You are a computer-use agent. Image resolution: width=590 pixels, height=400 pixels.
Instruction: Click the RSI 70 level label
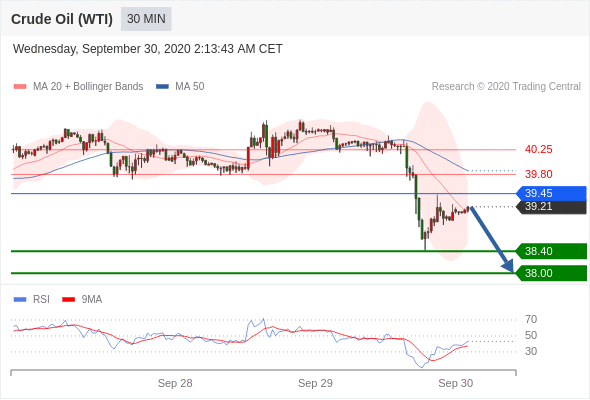pyautogui.click(x=531, y=319)
